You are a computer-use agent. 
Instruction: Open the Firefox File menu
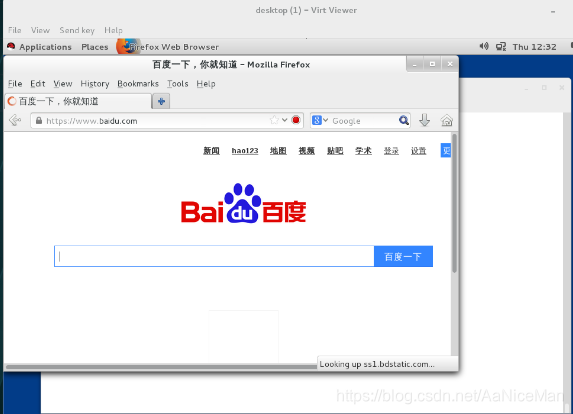pos(15,84)
